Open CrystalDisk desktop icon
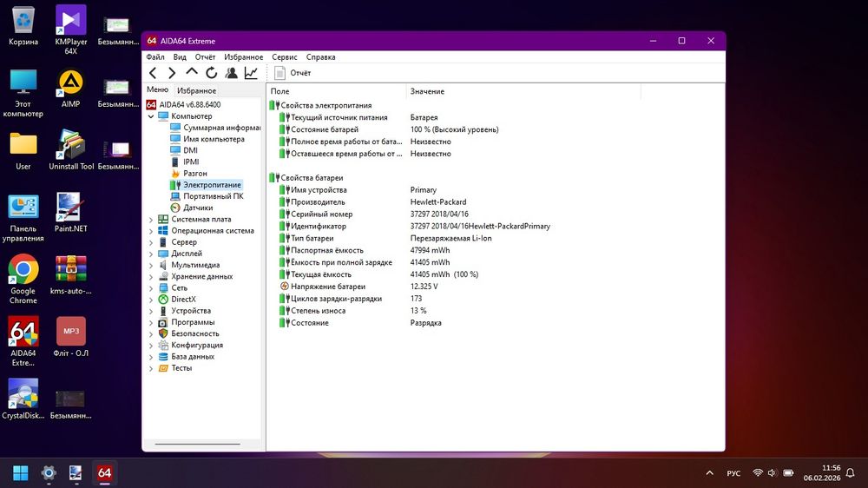This screenshot has width=868, height=488. (x=23, y=399)
